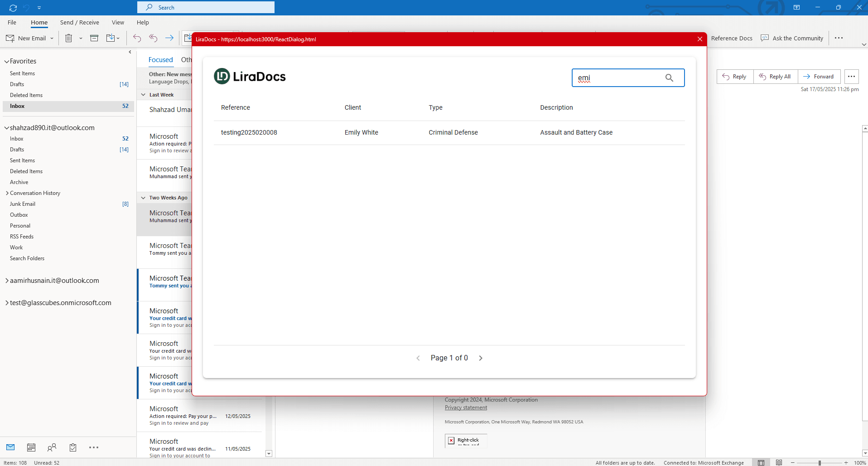Open reading pane more actions ellipsis
Viewport: 868px width, 466px height.
(852, 77)
